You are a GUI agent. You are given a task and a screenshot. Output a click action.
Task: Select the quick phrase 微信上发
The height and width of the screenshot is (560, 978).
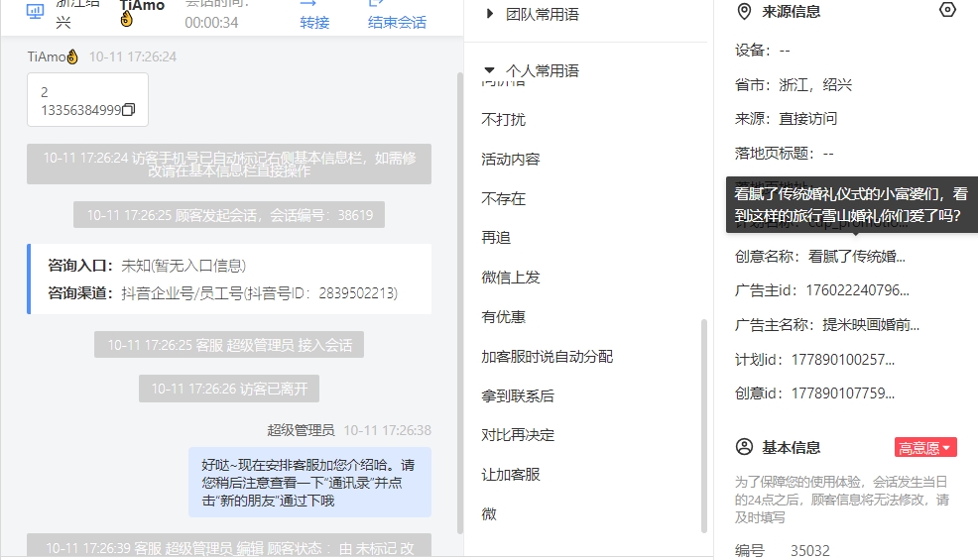(x=510, y=278)
